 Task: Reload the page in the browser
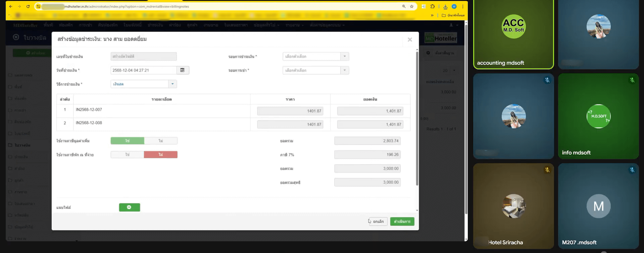tap(28, 6)
